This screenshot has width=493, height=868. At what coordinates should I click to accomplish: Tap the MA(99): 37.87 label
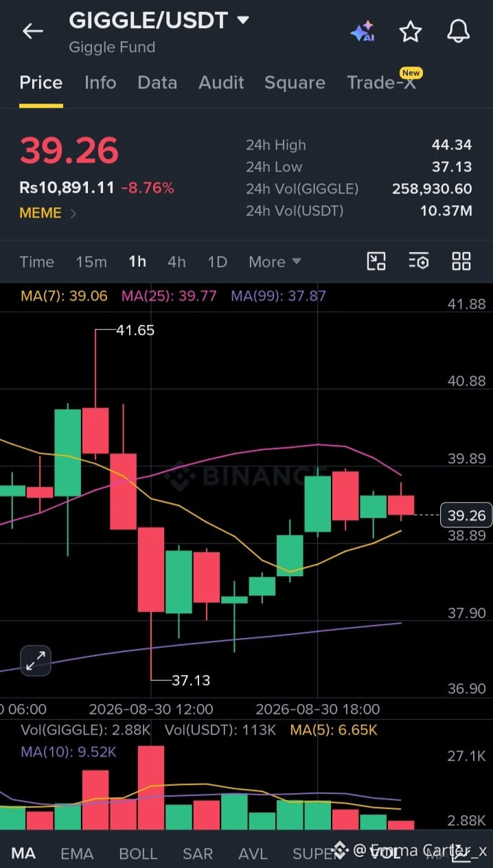click(x=278, y=296)
